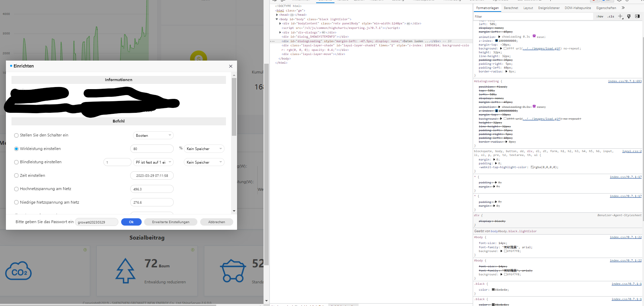
Task: Switch to the Eigenschaften tab
Action: click(x=606, y=8)
